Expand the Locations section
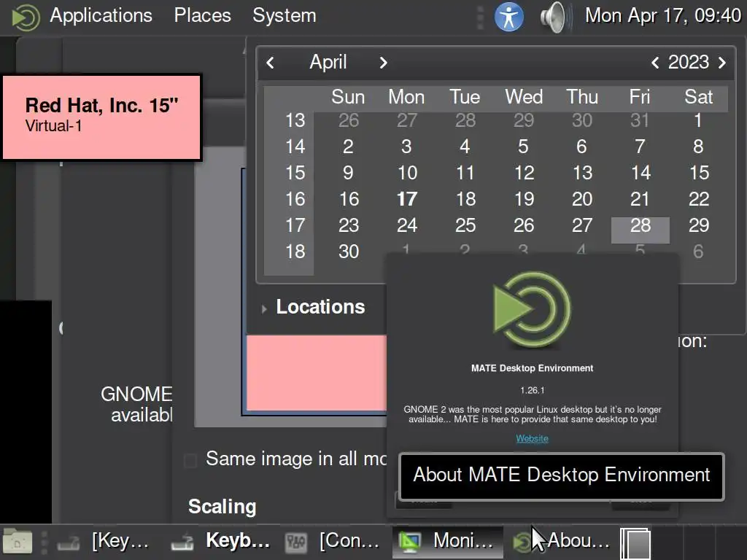 (314, 307)
